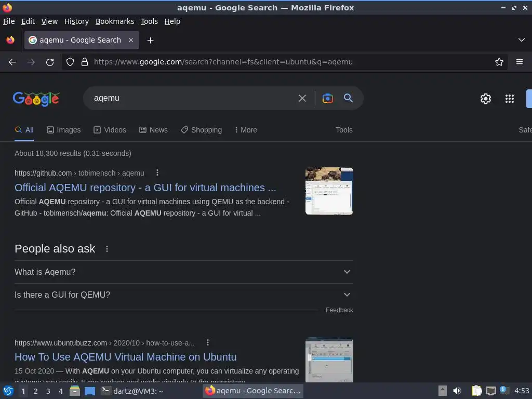The width and height of the screenshot is (532, 399).
Task: Open How To Use AQEMU on Ubuntu link
Action: pos(126,357)
